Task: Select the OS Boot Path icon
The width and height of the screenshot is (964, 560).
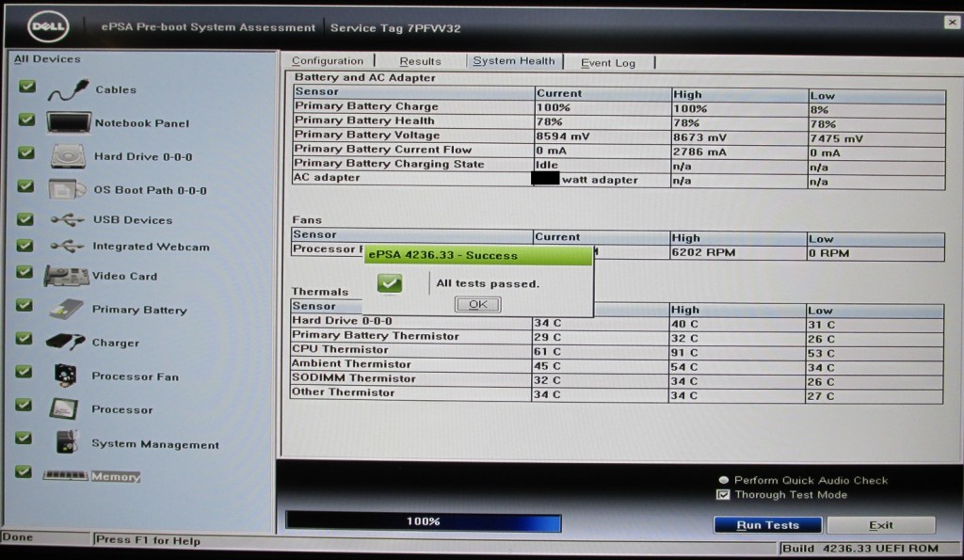Action: (67, 189)
